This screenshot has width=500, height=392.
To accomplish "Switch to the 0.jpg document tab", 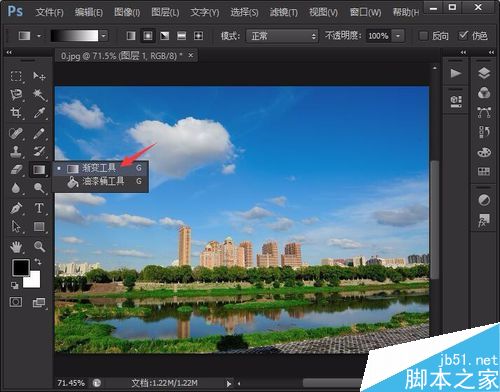I will [x=122, y=56].
